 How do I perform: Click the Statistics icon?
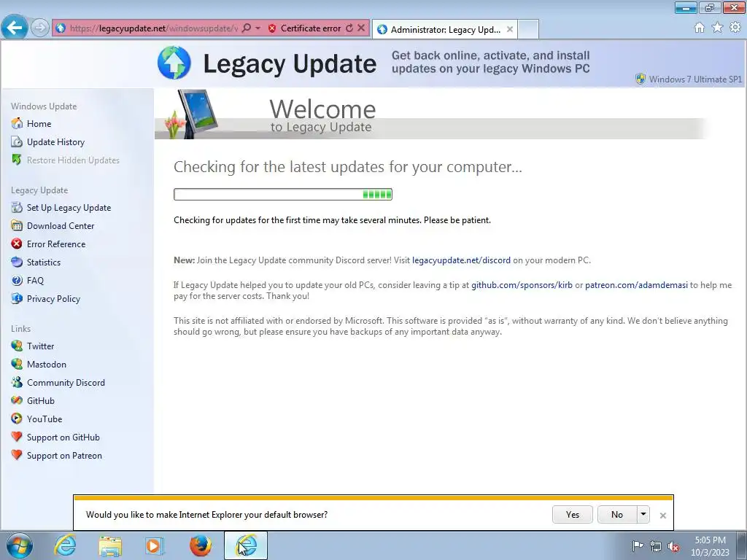17,262
